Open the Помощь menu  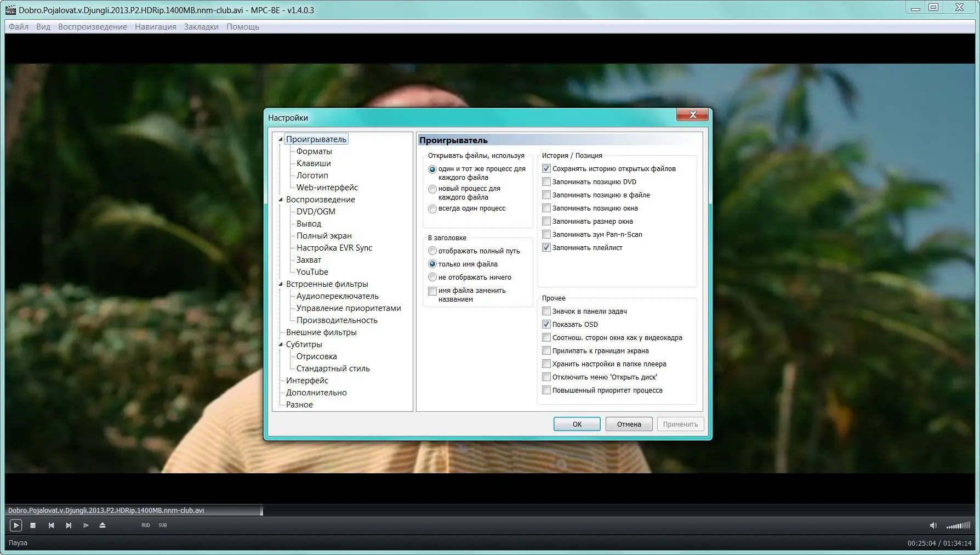pos(243,27)
